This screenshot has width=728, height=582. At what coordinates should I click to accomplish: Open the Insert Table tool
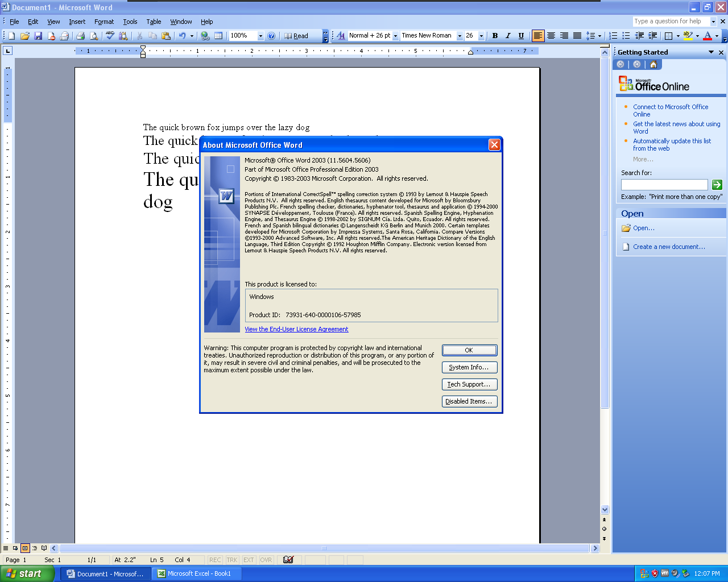pyautogui.click(x=218, y=35)
